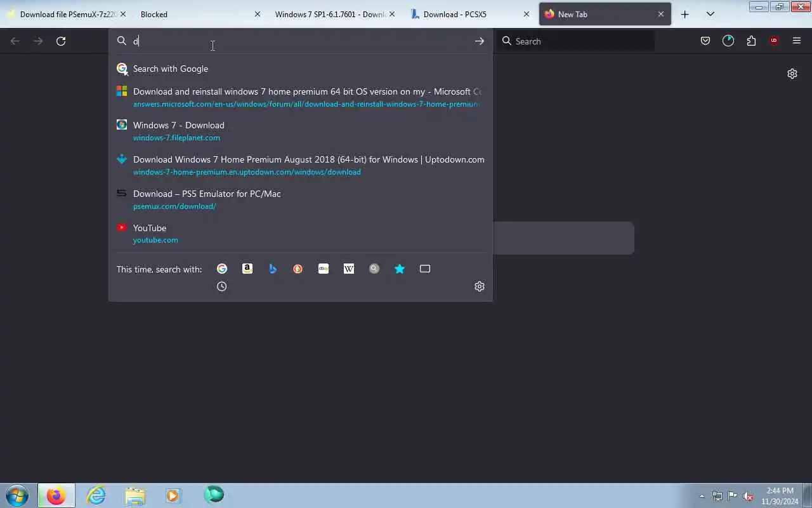Open the Extensions puzzle icon

point(751,41)
